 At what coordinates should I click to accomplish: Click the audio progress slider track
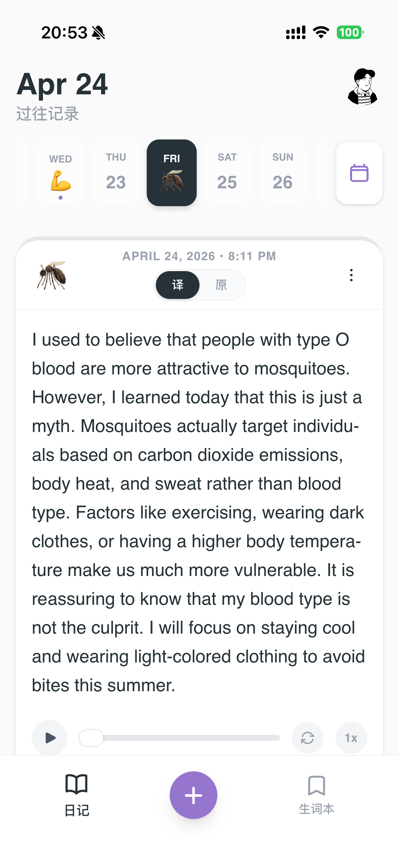[179, 738]
